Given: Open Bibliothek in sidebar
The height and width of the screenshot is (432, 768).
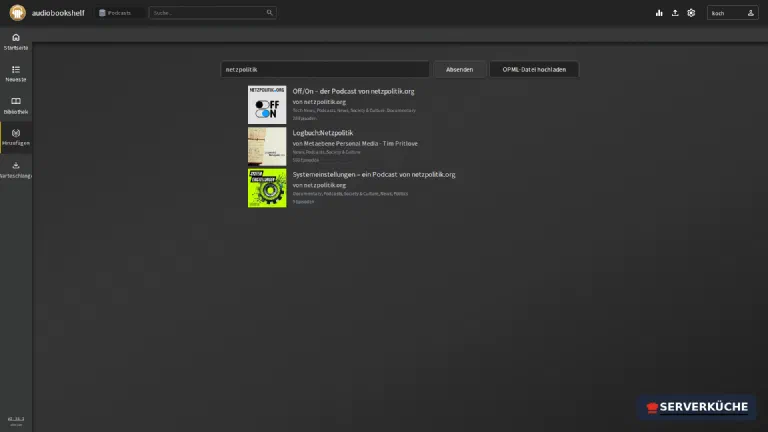Looking at the screenshot, I should pos(16,106).
